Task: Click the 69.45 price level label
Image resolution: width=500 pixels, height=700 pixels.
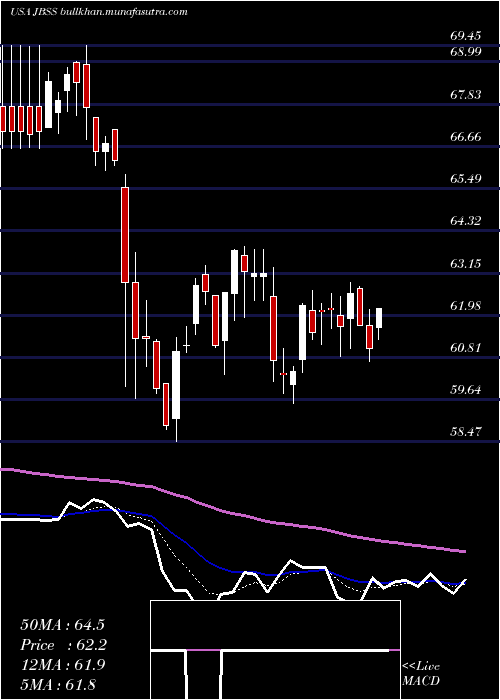Action: coord(466,36)
